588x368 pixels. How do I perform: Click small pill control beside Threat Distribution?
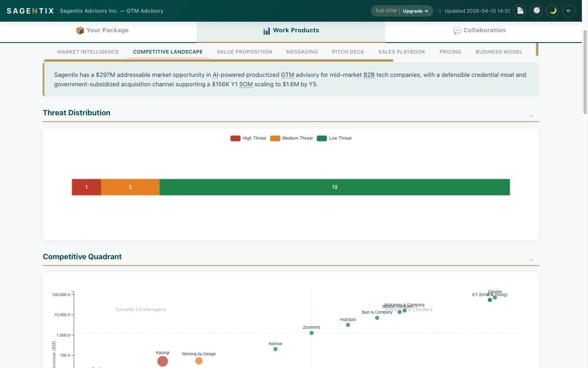coord(531,116)
